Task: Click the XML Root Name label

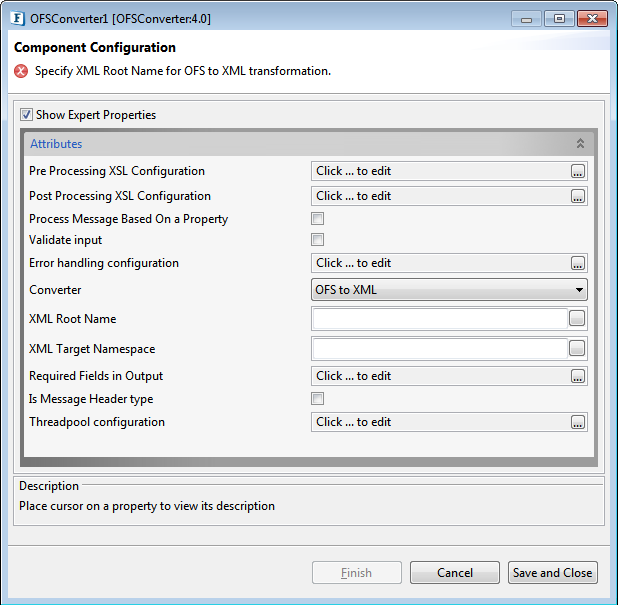Action: tap(73, 319)
